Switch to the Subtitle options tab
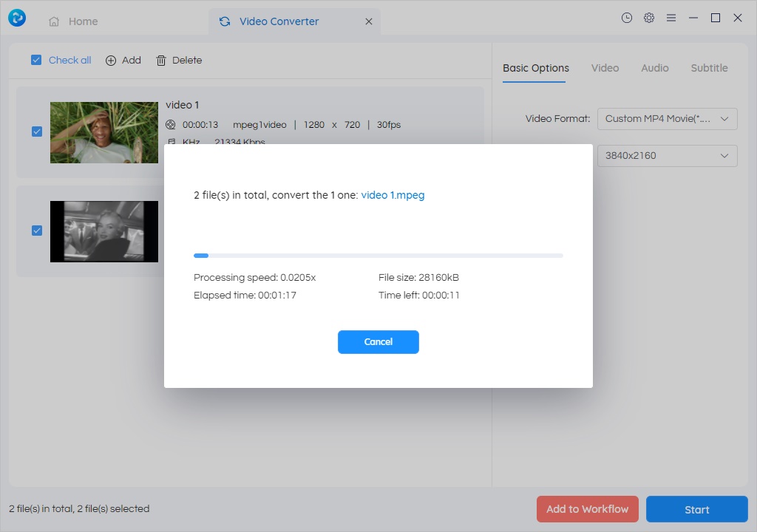Image resolution: width=757 pixels, height=532 pixels. point(709,68)
